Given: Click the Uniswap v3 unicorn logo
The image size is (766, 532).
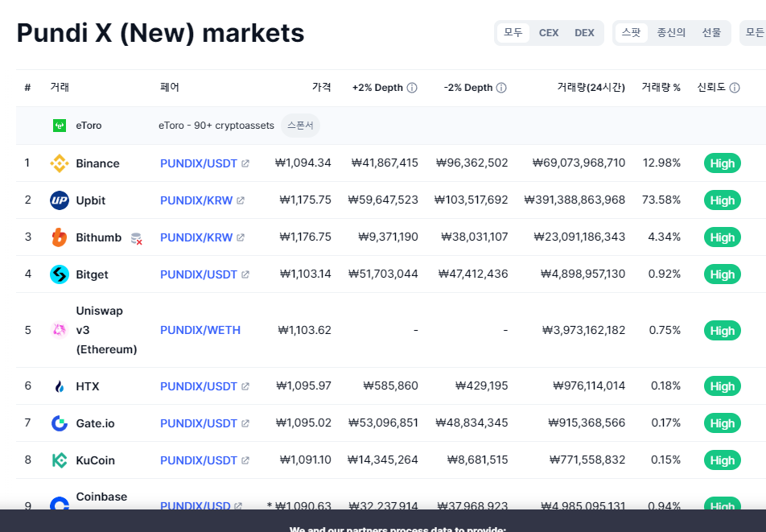Looking at the screenshot, I should click(x=59, y=330).
